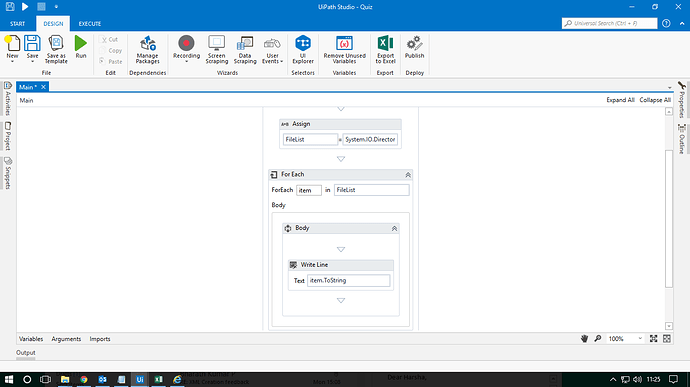Click the For Each FileList collection field
Screen dimensions: 690x387
tap(371, 190)
